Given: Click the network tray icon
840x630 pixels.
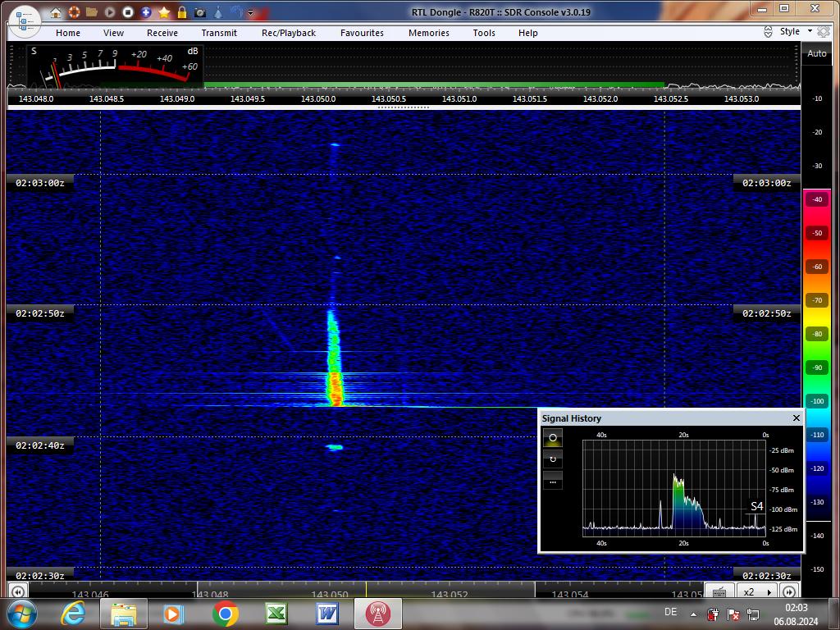Looking at the screenshot, I should 753,614.
